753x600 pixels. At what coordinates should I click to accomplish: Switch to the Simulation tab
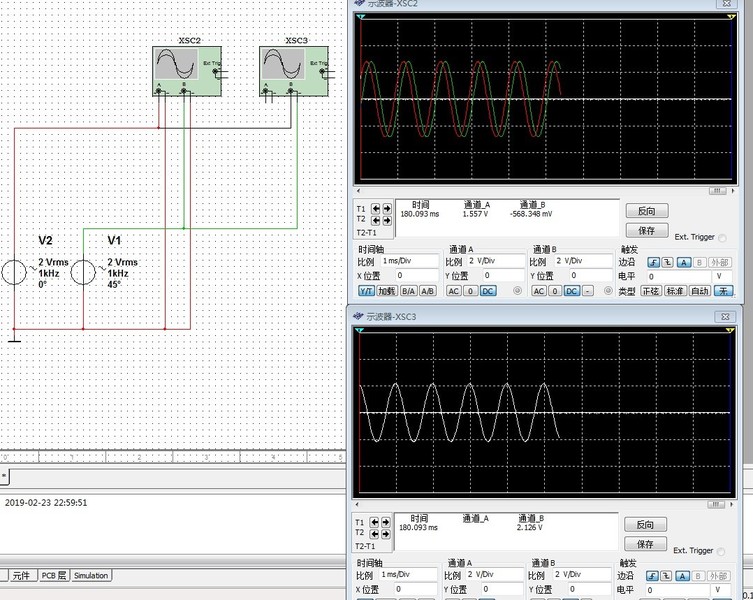click(91, 576)
